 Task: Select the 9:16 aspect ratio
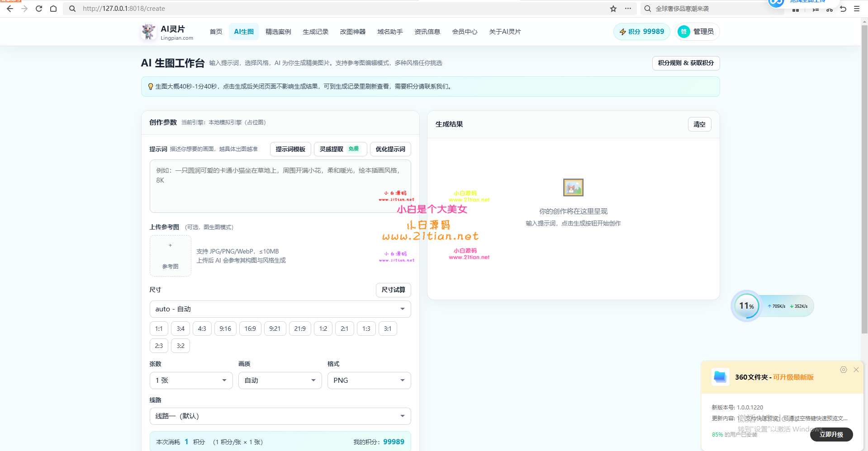click(x=225, y=329)
